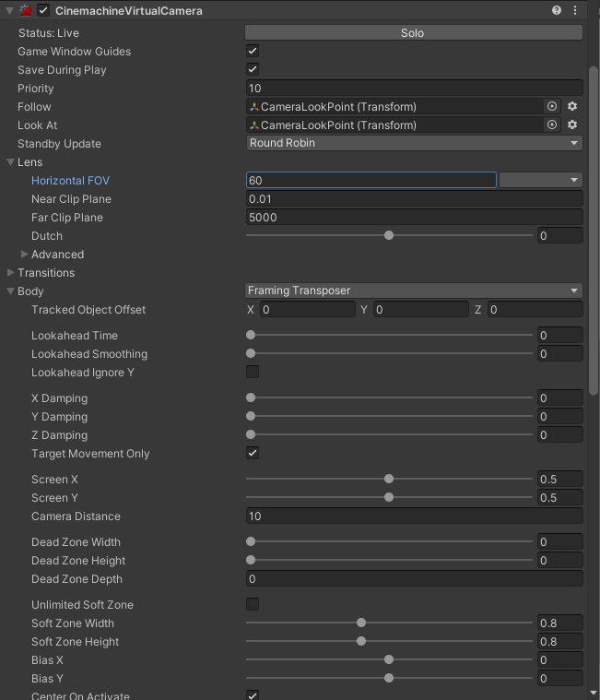Click the scrollbar down arrow
The image size is (600, 700).
(594, 693)
